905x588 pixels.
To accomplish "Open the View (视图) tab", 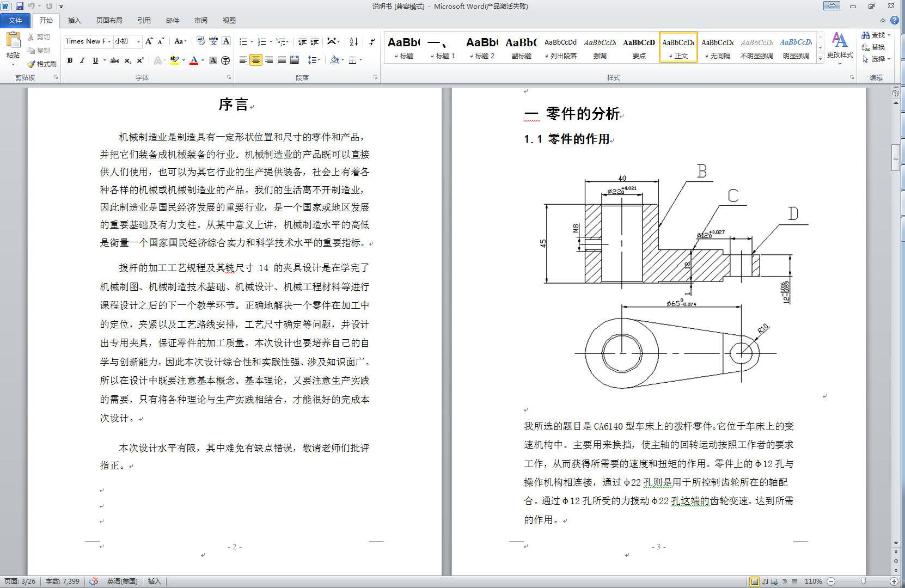I will [x=229, y=21].
